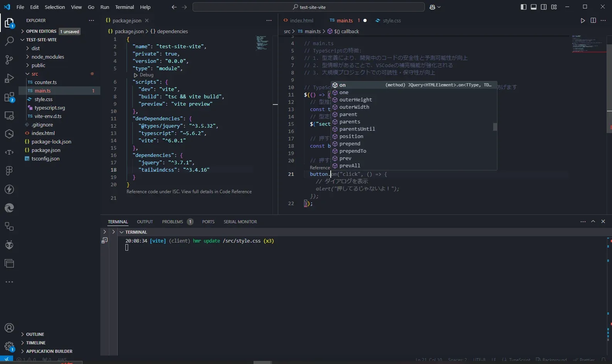Show additional views with ellipsis in activity bar
The image size is (612, 364).
pos(9,282)
